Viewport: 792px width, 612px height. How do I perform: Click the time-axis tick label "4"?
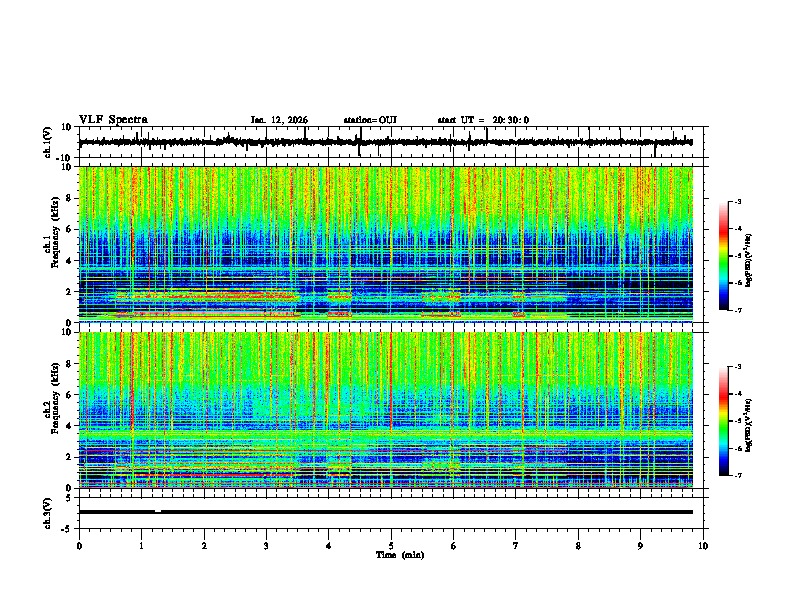pyautogui.click(x=328, y=546)
